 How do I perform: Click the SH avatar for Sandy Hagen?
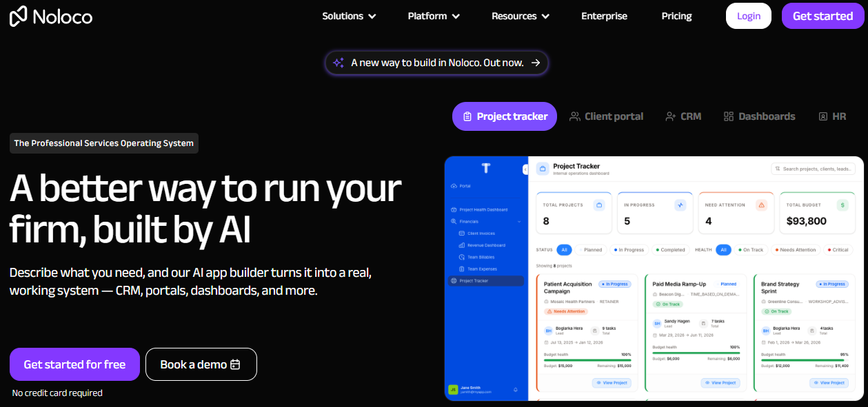click(x=657, y=323)
